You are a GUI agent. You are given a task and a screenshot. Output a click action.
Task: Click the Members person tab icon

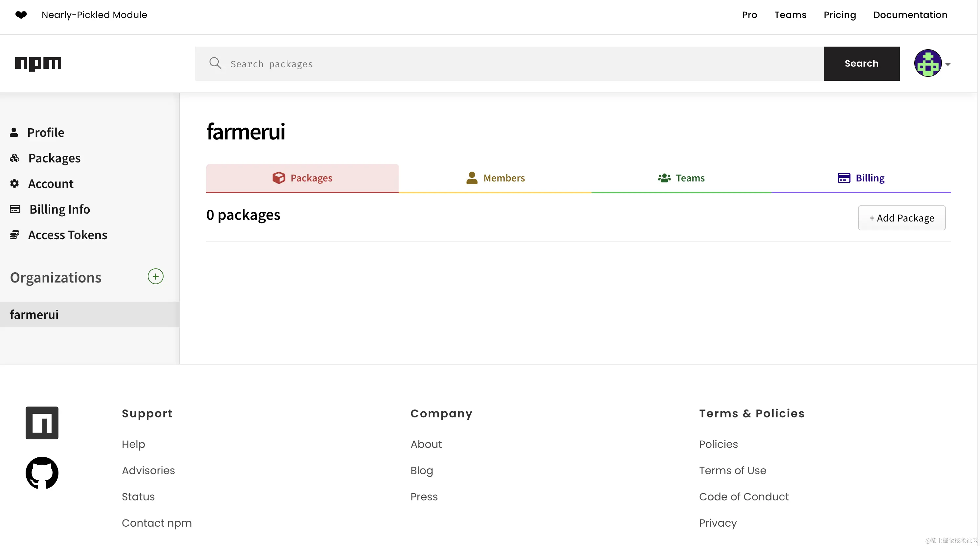[x=471, y=178]
